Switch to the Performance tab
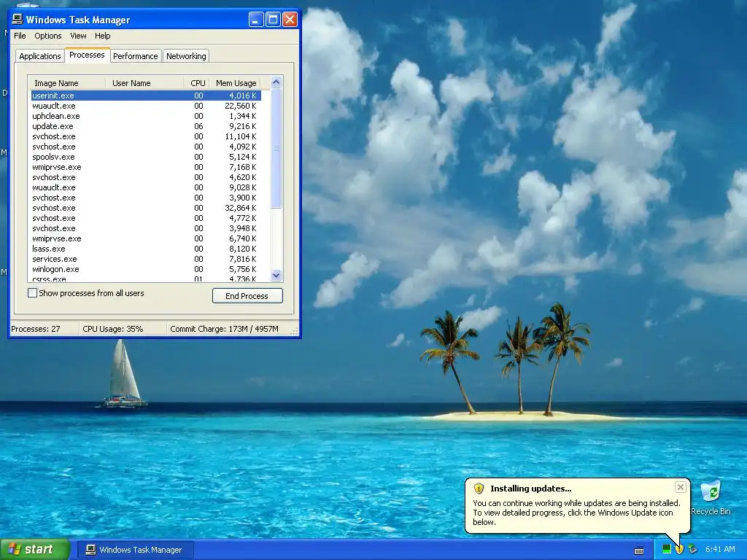 [135, 56]
